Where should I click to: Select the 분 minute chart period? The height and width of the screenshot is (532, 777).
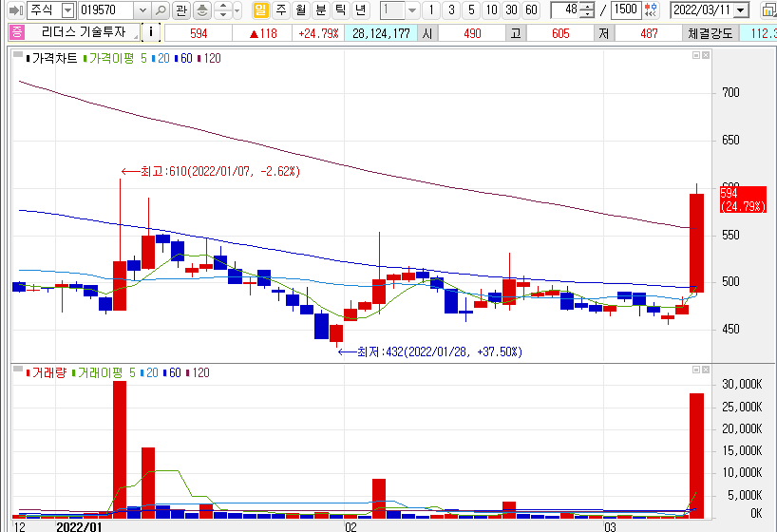click(321, 9)
